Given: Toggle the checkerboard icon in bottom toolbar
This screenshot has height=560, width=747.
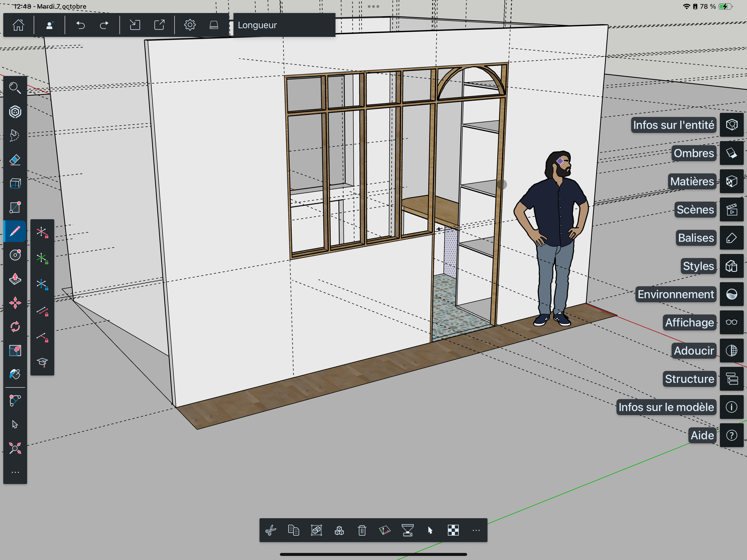Looking at the screenshot, I should coord(453,530).
